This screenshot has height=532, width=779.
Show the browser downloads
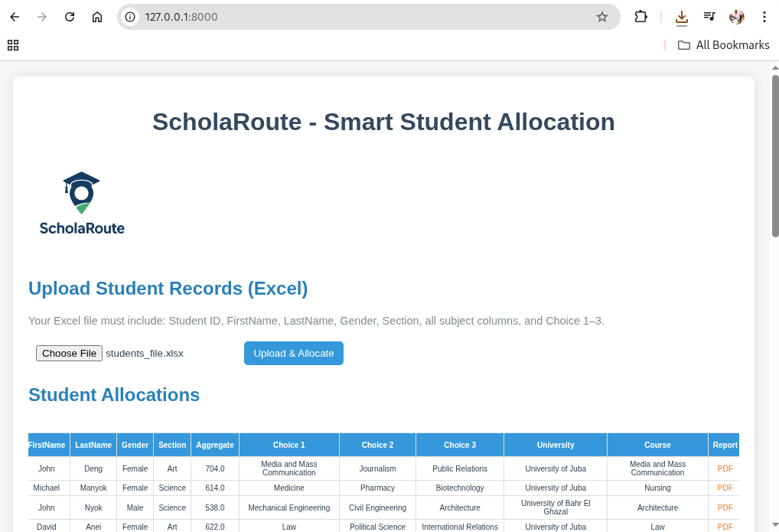point(682,18)
